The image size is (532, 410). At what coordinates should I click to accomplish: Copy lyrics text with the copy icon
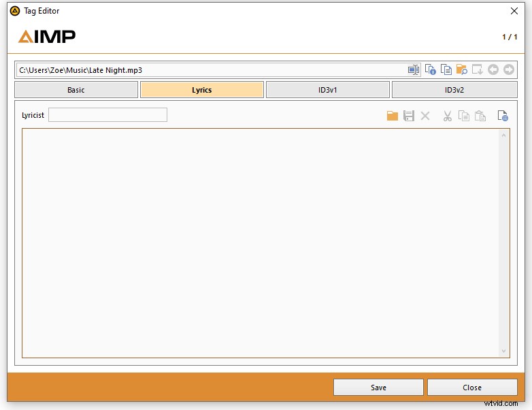coord(463,116)
